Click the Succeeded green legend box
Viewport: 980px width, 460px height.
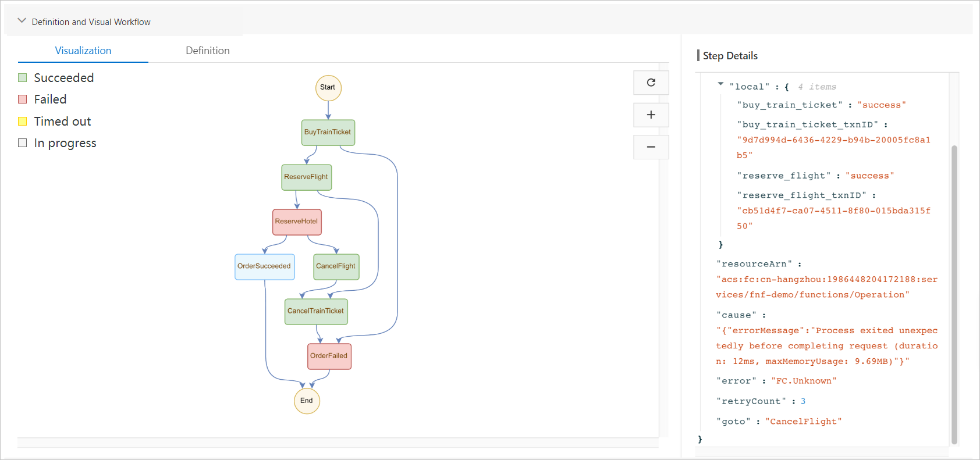coord(23,78)
